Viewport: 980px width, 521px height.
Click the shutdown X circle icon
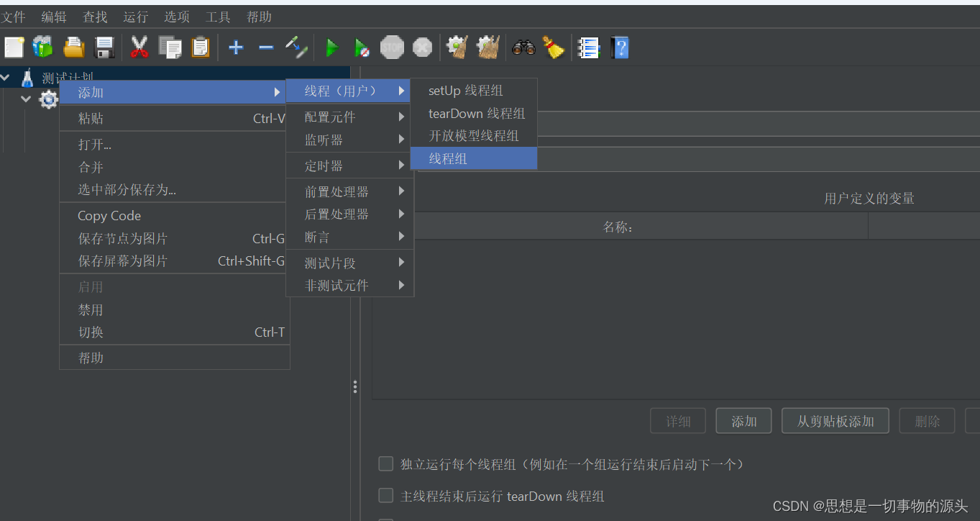pyautogui.click(x=423, y=47)
